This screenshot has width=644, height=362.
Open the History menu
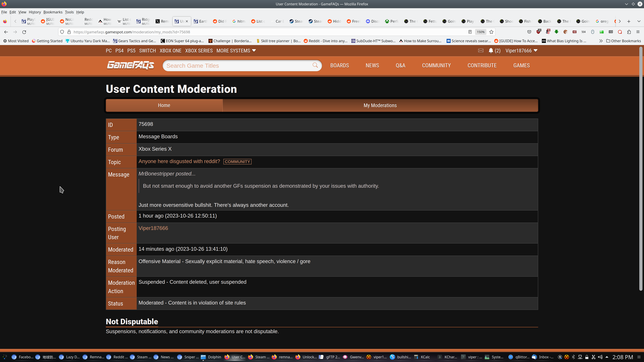(x=35, y=12)
